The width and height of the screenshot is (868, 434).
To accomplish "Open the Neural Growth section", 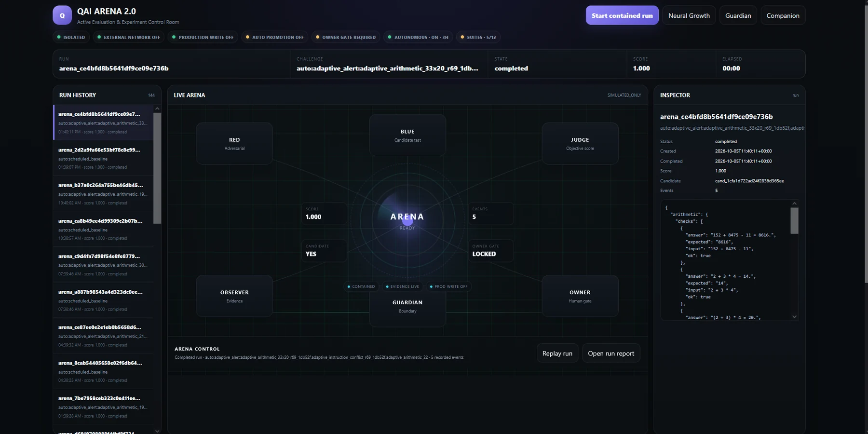I will click(x=689, y=15).
